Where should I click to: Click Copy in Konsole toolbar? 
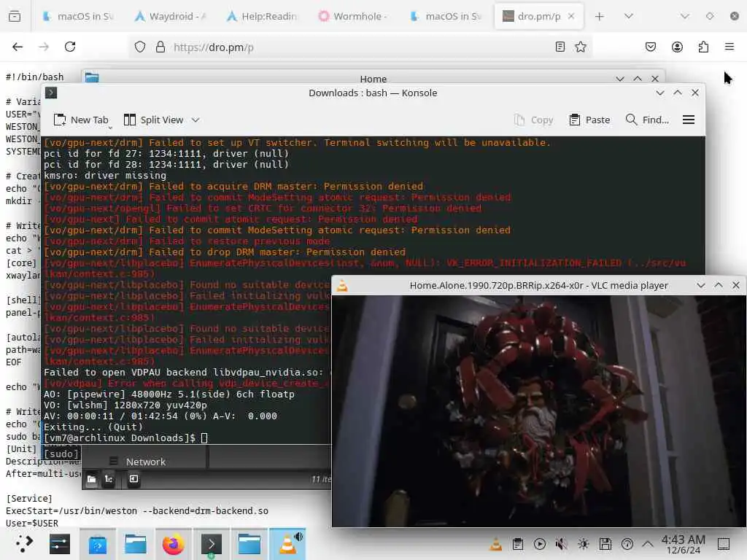click(x=533, y=120)
